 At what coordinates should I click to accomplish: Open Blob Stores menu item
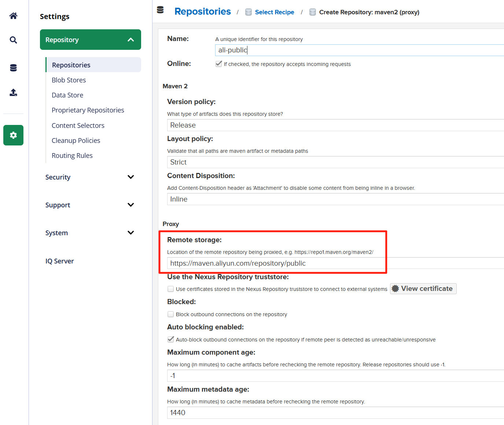click(x=69, y=80)
